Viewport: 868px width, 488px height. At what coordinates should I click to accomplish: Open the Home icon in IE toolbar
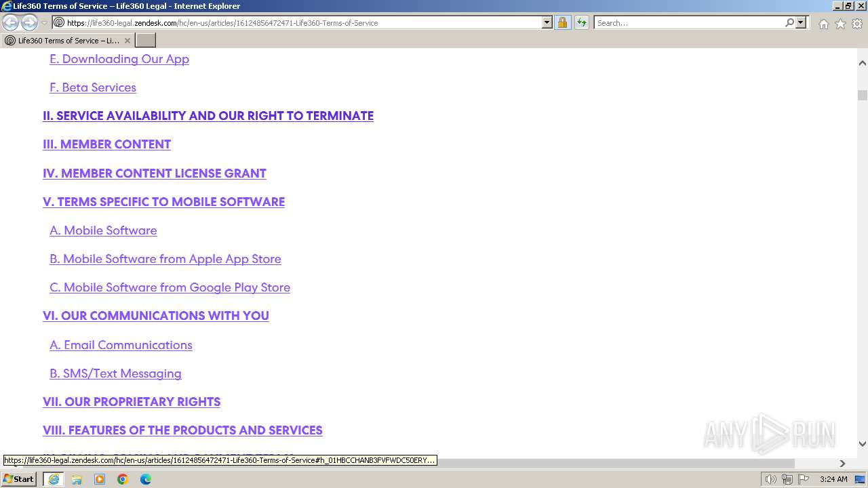823,24
